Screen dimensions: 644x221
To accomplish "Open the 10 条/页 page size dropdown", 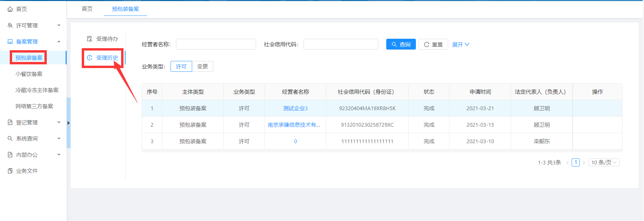I will click(604, 162).
